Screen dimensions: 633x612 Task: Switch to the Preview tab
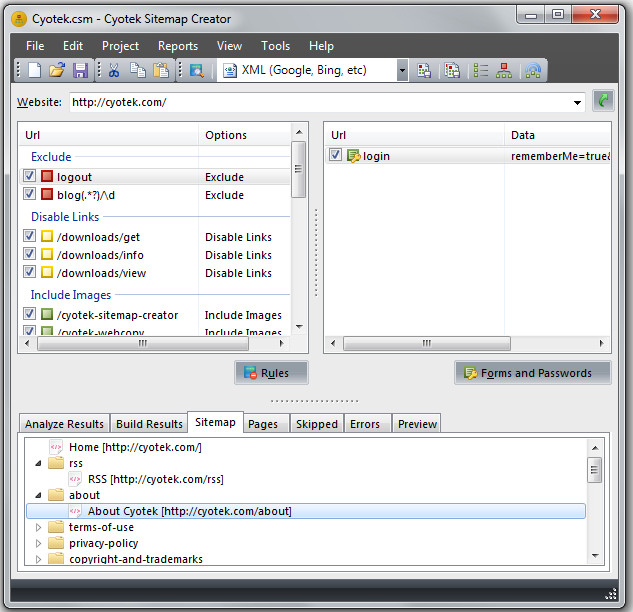pos(417,424)
